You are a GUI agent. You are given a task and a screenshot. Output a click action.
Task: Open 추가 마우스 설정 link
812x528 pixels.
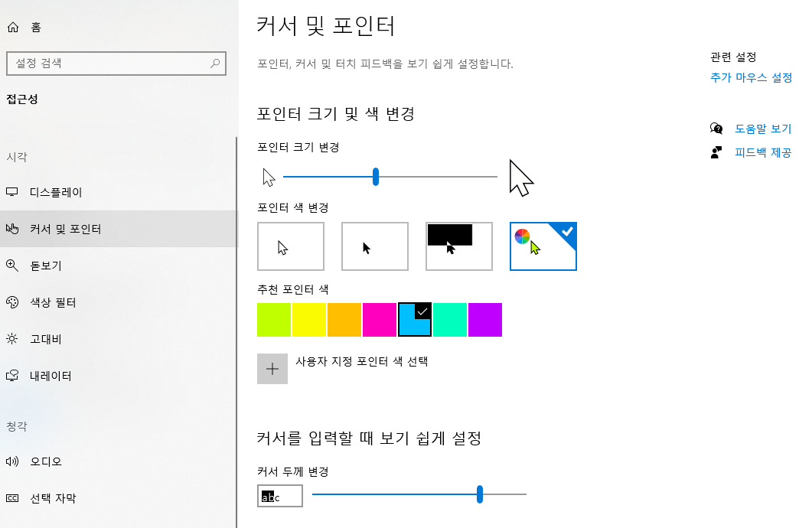tap(750, 77)
